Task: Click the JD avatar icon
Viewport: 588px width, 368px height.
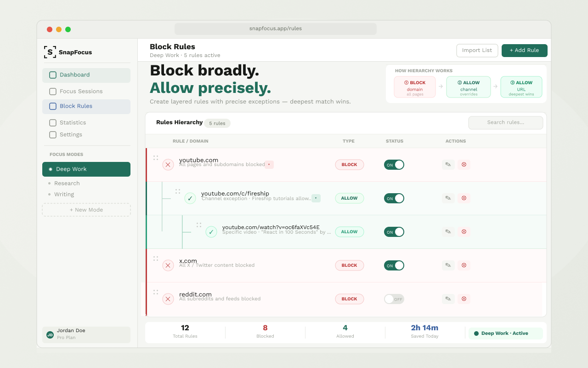Action: 50,335
